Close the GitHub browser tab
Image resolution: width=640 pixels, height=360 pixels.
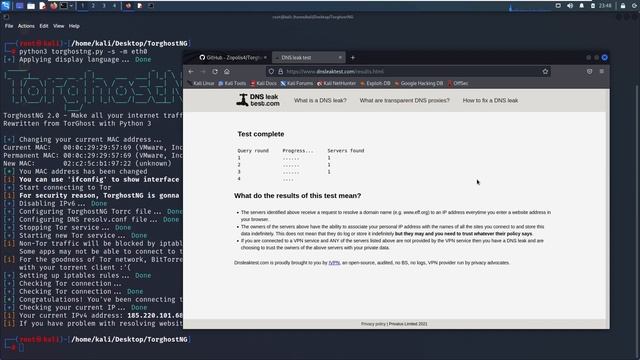pos(265,58)
